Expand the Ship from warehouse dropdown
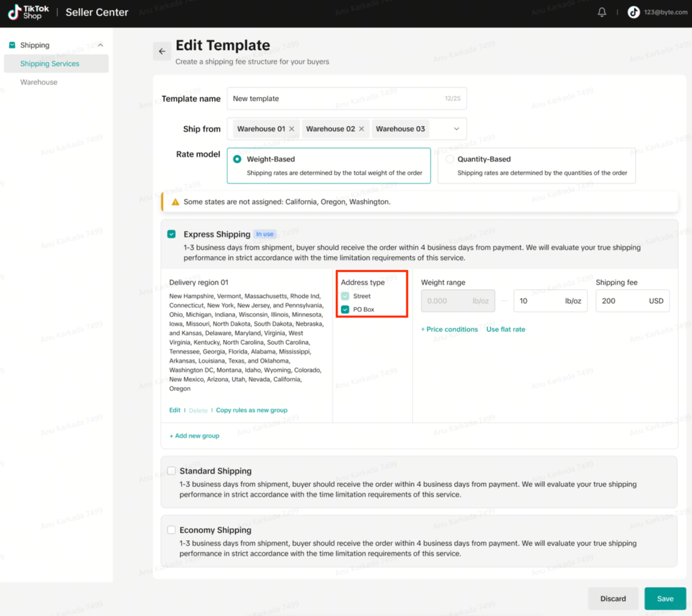Viewport: 692px width, 616px height. [456, 129]
